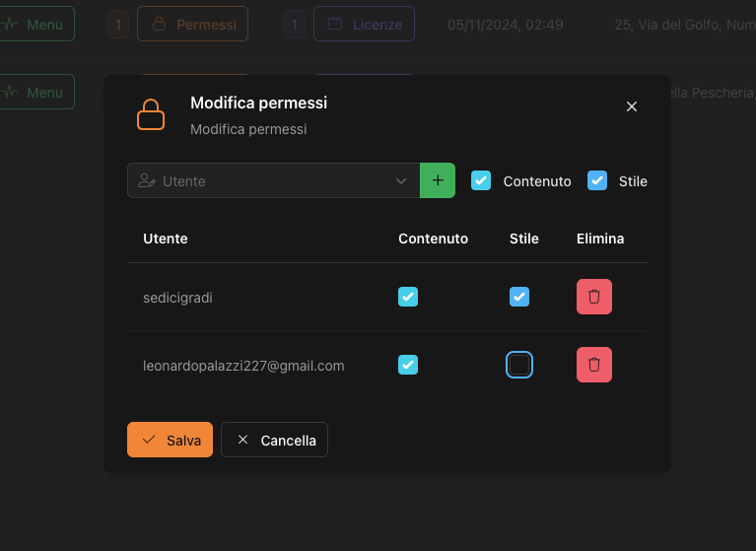
Task: Click the green plus add-user button
Action: coord(438,180)
